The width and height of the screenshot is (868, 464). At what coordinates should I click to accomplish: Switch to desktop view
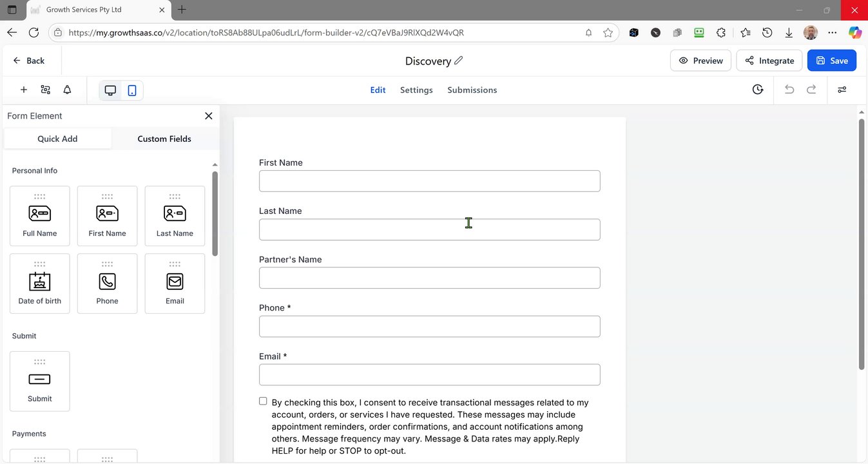[x=110, y=90]
